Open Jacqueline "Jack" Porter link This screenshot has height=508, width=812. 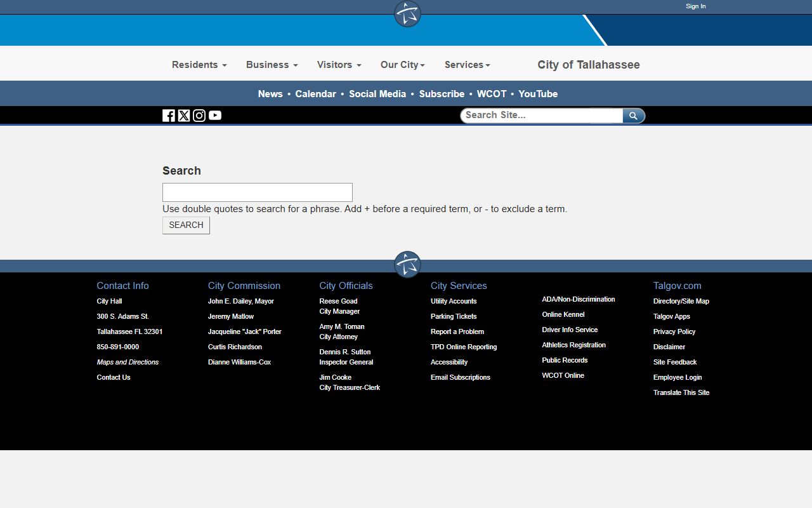tap(245, 331)
